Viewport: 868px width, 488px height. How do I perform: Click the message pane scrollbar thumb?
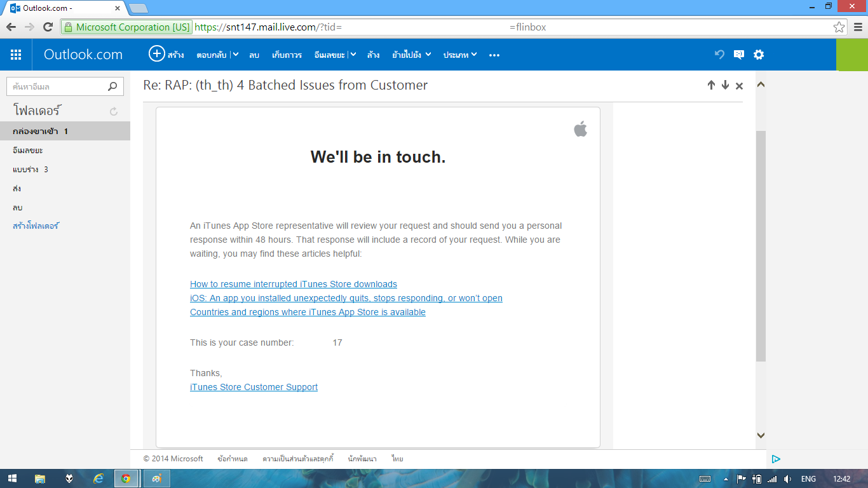click(x=761, y=246)
